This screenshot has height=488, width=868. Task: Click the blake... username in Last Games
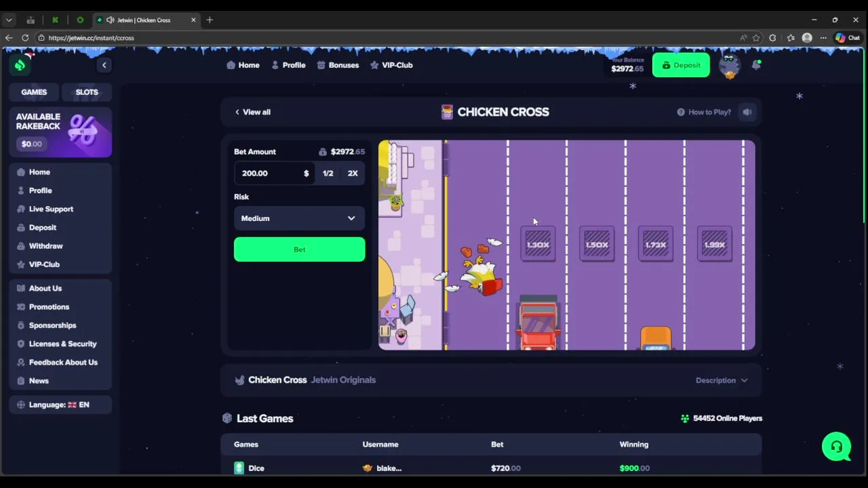pos(382,468)
